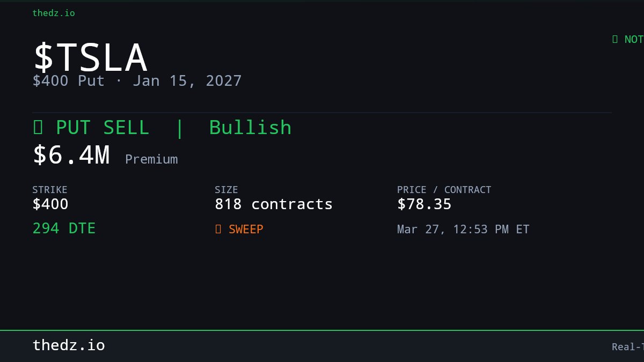Select the white $400 strike value
644x362 pixels.
pos(50,204)
